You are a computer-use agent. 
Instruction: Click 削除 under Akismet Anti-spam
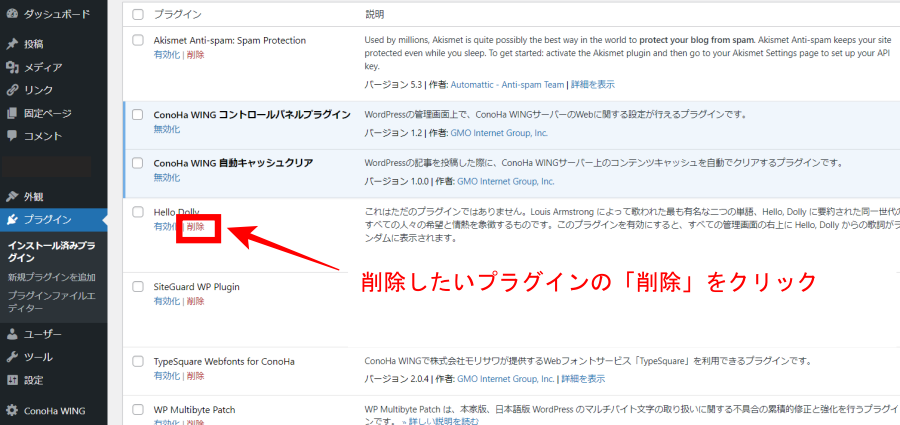(x=195, y=55)
